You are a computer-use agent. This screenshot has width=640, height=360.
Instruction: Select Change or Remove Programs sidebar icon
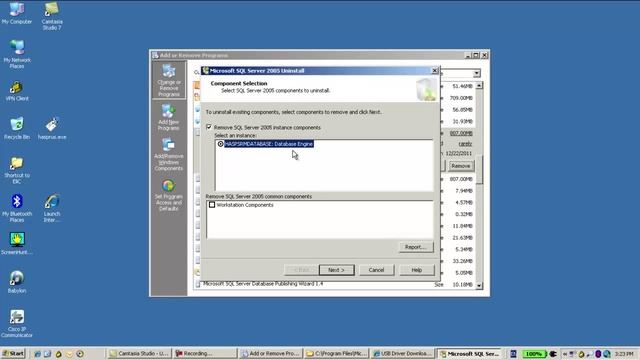[169, 80]
